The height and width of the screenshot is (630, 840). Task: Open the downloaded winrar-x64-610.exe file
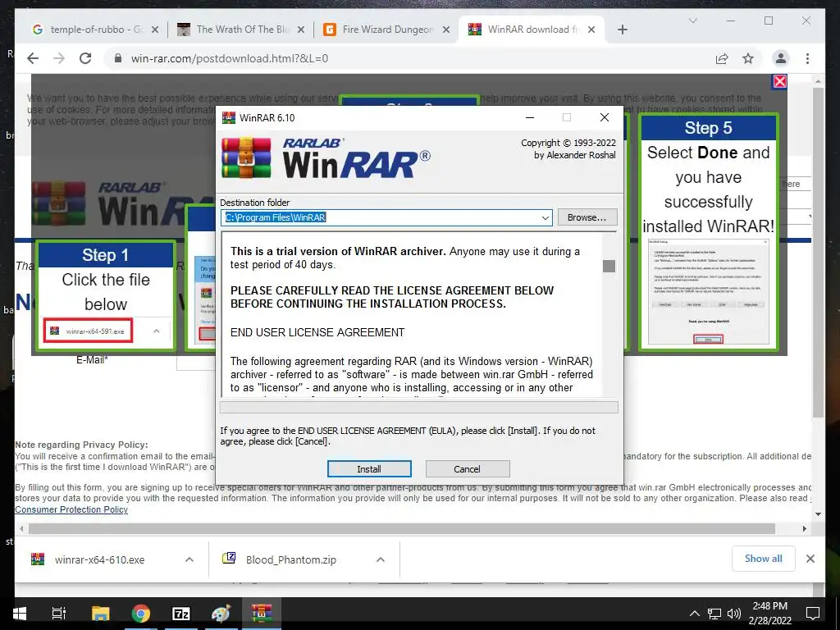coord(99,559)
